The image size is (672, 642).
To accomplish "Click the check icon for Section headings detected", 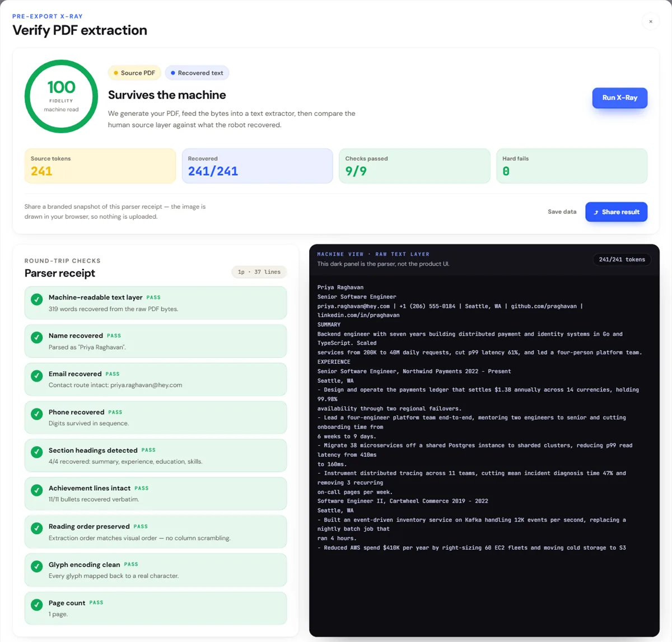I will 37,452.
